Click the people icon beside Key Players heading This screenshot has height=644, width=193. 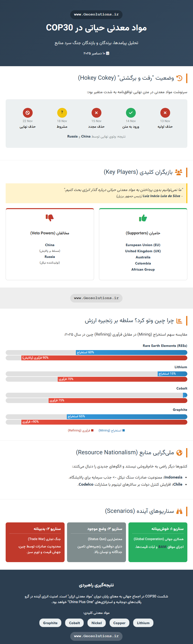point(179,172)
